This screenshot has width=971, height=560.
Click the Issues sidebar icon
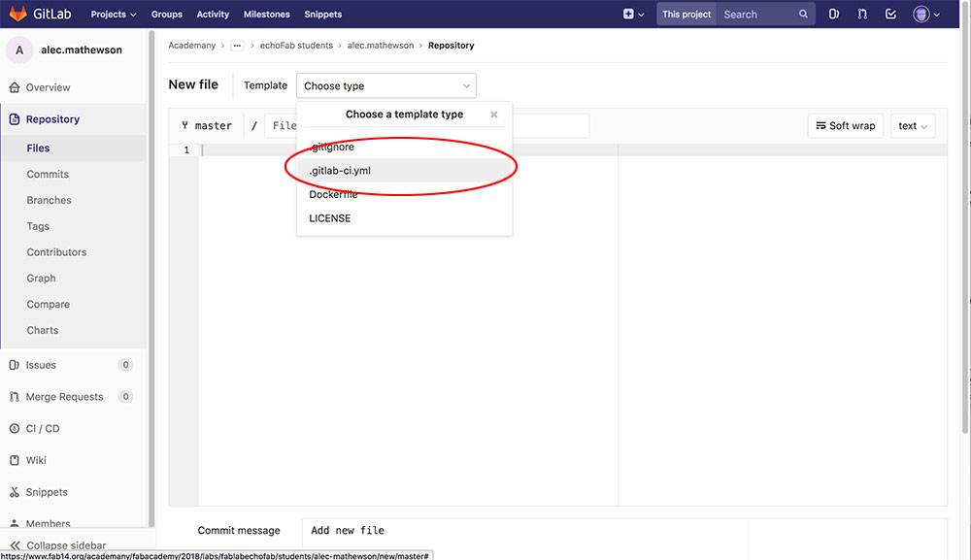click(x=15, y=365)
